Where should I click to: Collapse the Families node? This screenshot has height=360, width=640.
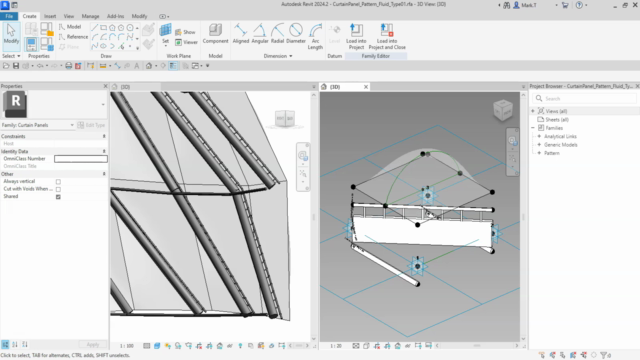click(533, 128)
